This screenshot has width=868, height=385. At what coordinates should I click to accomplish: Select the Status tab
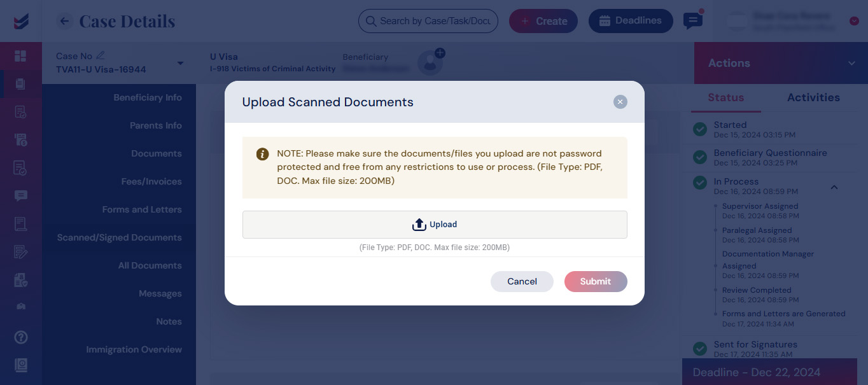(725, 97)
